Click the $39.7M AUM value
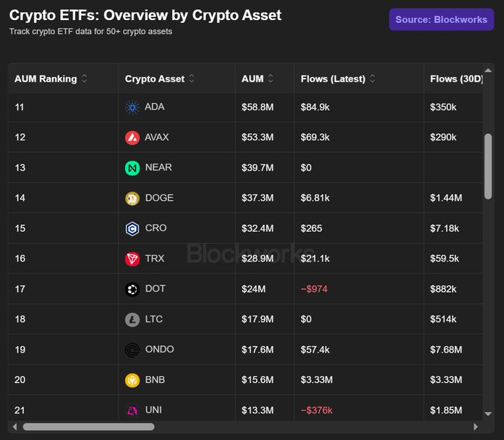Image resolution: width=504 pixels, height=440 pixels. pos(257,167)
